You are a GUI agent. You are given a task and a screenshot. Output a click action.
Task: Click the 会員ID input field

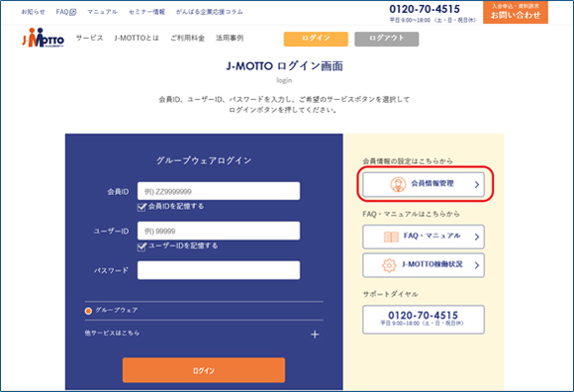pos(219,191)
